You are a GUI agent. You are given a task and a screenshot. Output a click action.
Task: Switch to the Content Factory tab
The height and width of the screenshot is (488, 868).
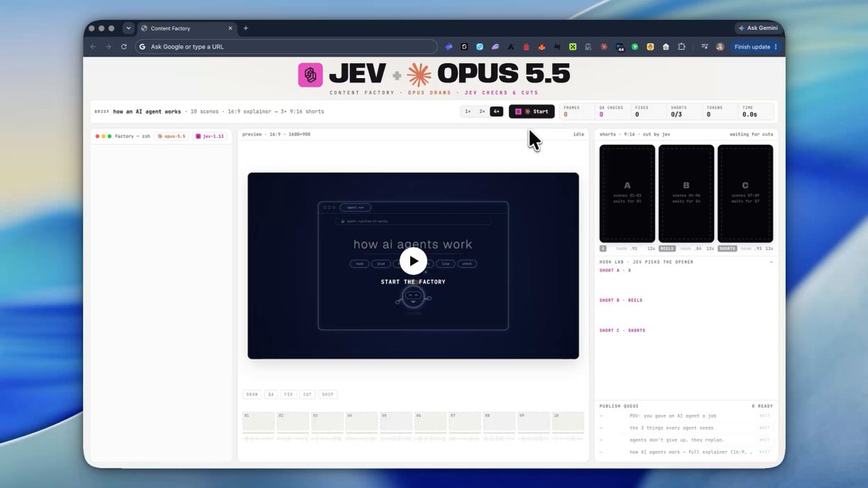[x=187, y=28]
